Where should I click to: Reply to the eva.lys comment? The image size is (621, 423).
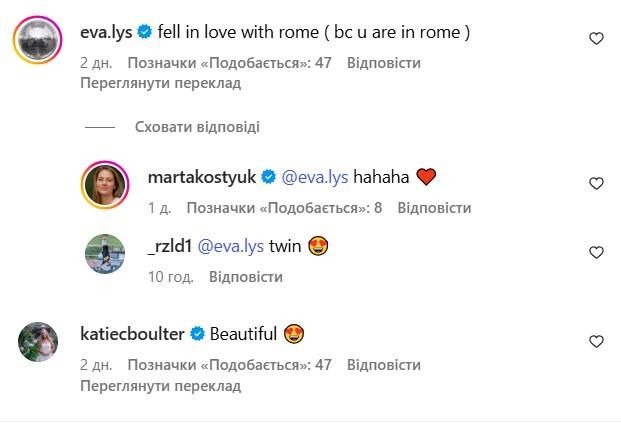[x=383, y=63]
